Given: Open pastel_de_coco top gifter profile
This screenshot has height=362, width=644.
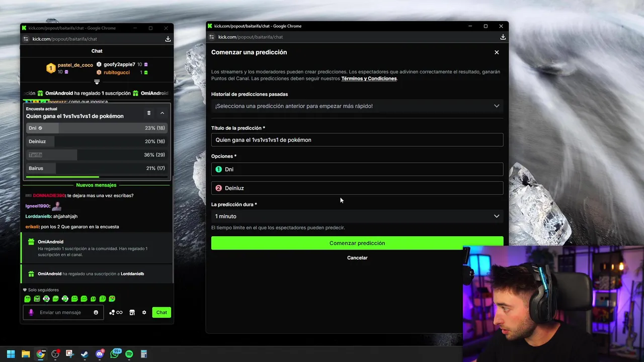Looking at the screenshot, I should [75, 65].
